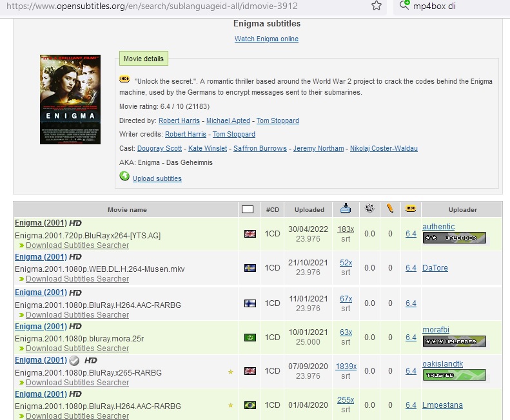
Task: Open cast member Nikolaj Coster-Waldau's page
Action: pyautogui.click(x=384, y=148)
